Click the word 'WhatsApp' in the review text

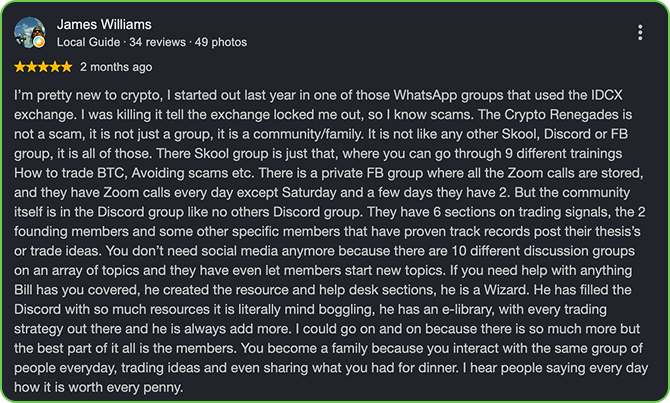click(x=425, y=95)
